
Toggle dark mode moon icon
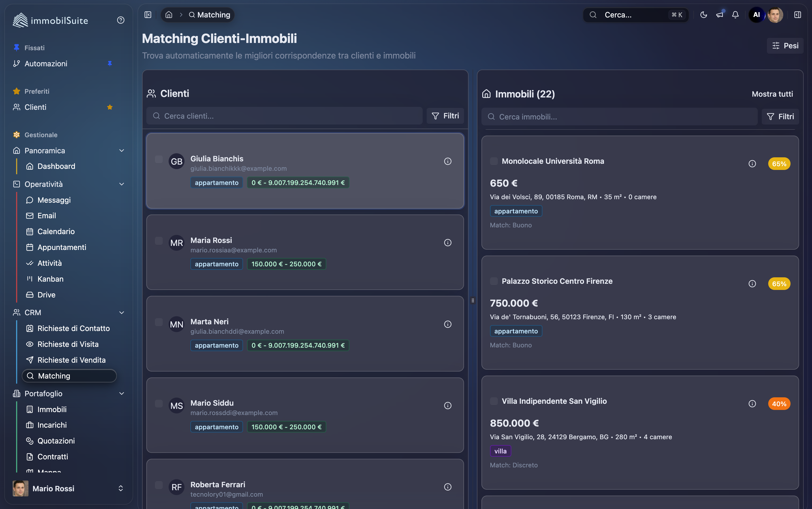click(703, 15)
